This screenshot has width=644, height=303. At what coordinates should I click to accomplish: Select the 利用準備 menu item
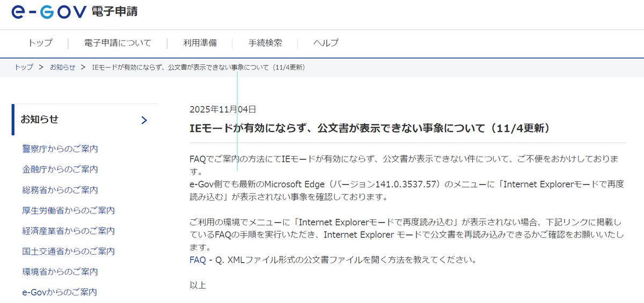[x=200, y=43]
